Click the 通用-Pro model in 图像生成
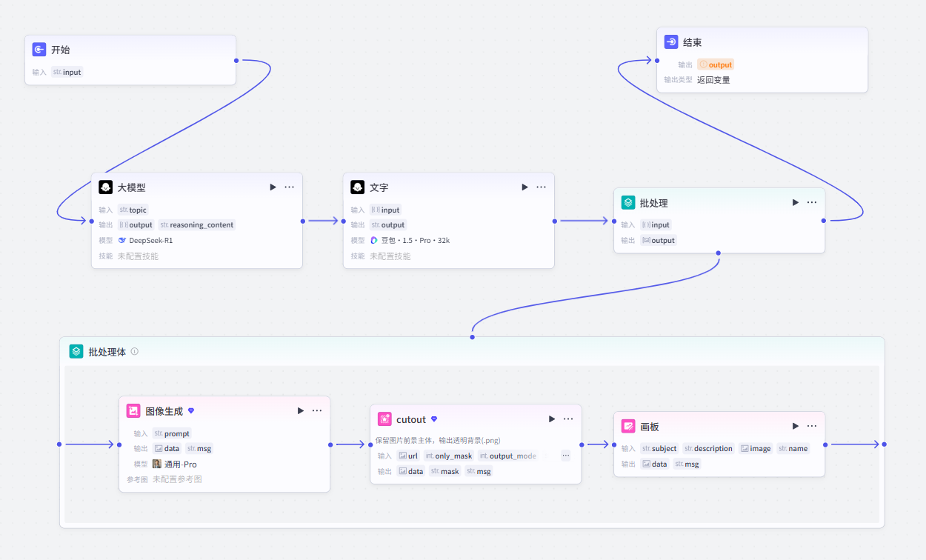 tap(175, 464)
